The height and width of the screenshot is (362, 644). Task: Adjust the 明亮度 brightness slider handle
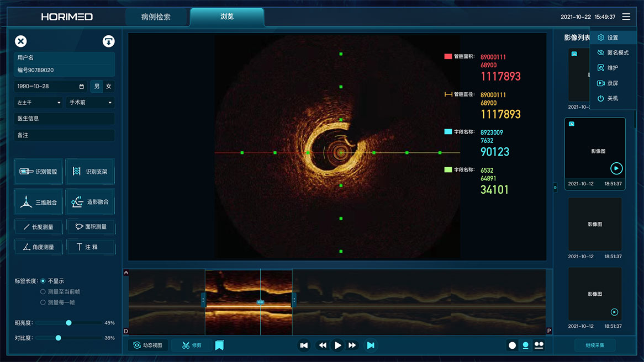68,323
